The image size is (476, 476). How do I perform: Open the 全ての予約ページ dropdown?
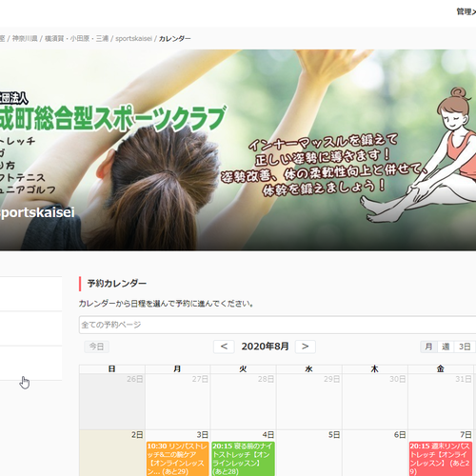[x=277, y=325]
